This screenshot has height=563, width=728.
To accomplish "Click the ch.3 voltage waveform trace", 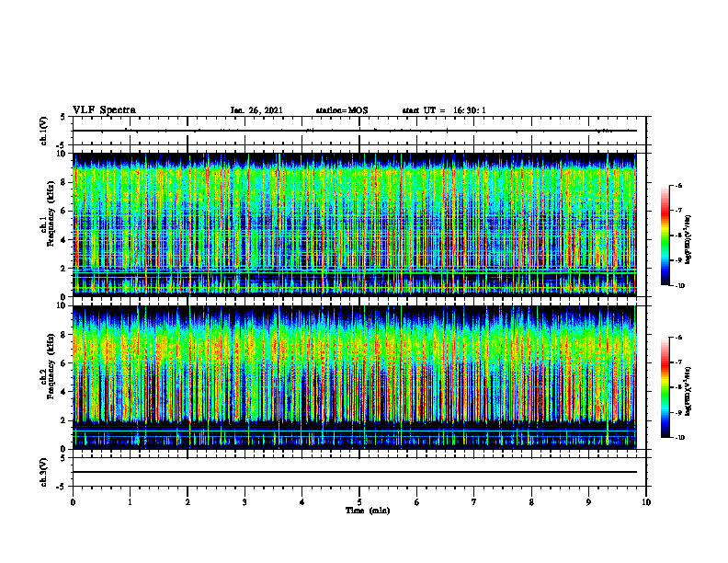I will click(355, 472).
